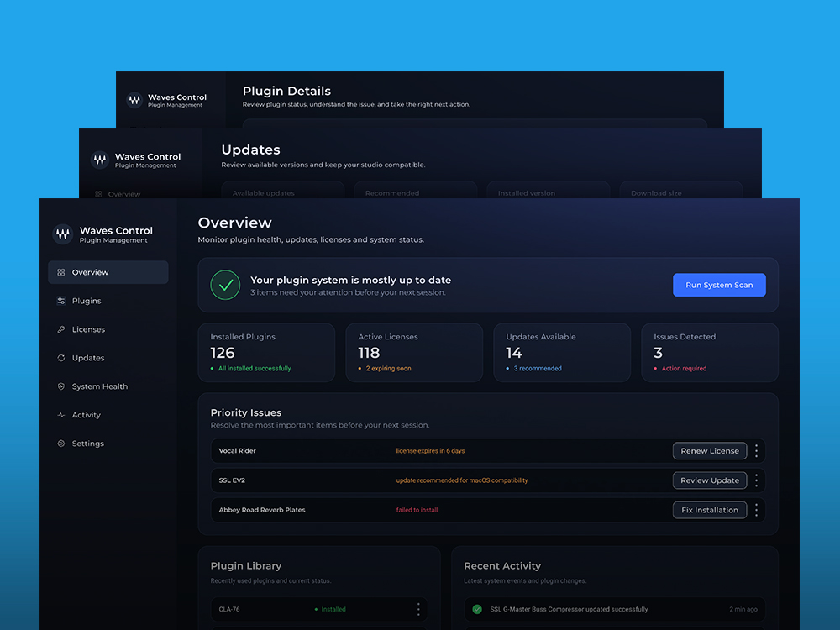This screenshot has width=840, height=630.
Task: Select Abbey Road Reverb Plates issue name
Action: (x=262, y=510)
